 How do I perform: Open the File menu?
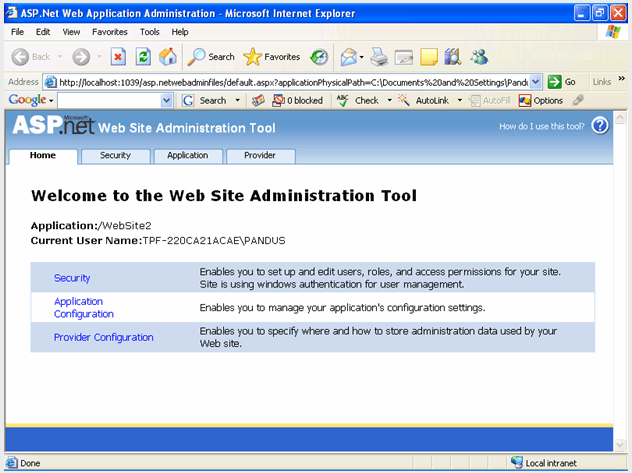tap(17, 32)
